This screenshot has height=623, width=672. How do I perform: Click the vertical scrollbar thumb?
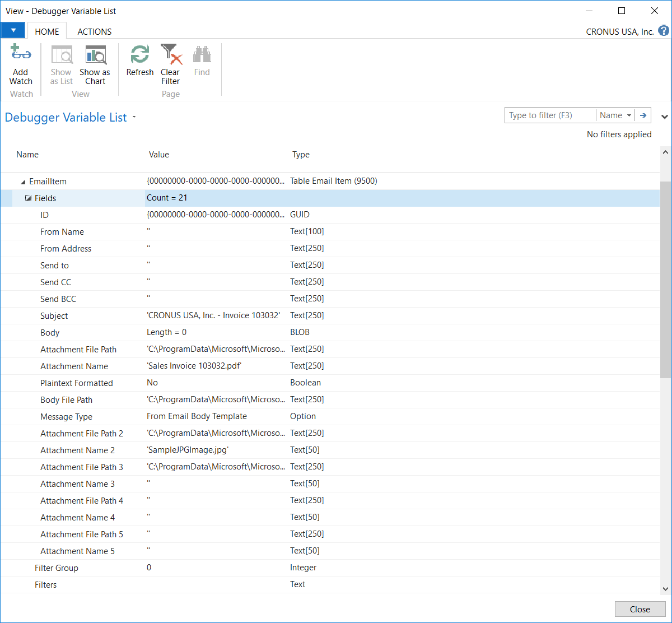point(665,280)
